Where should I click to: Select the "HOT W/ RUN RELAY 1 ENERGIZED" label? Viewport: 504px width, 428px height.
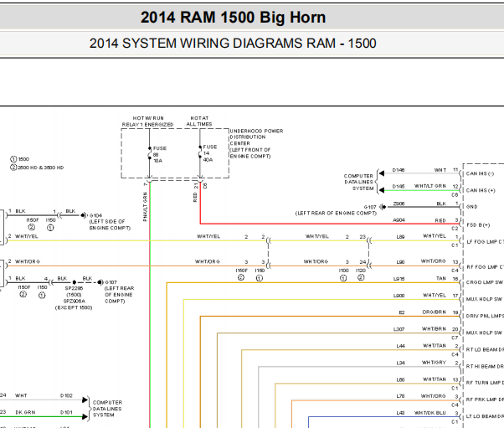click(x=148, y=121)
